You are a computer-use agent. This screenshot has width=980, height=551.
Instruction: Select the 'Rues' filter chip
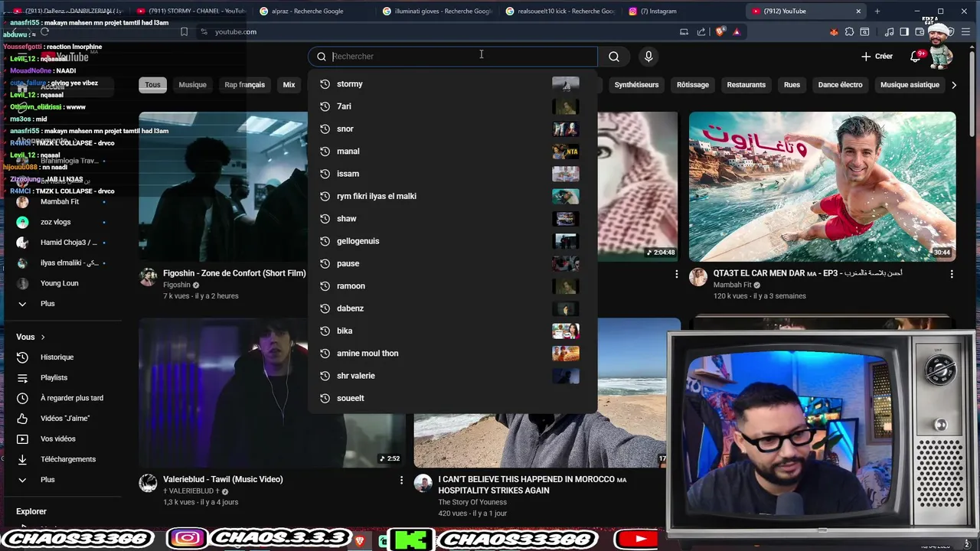click(x=792, y=85)
